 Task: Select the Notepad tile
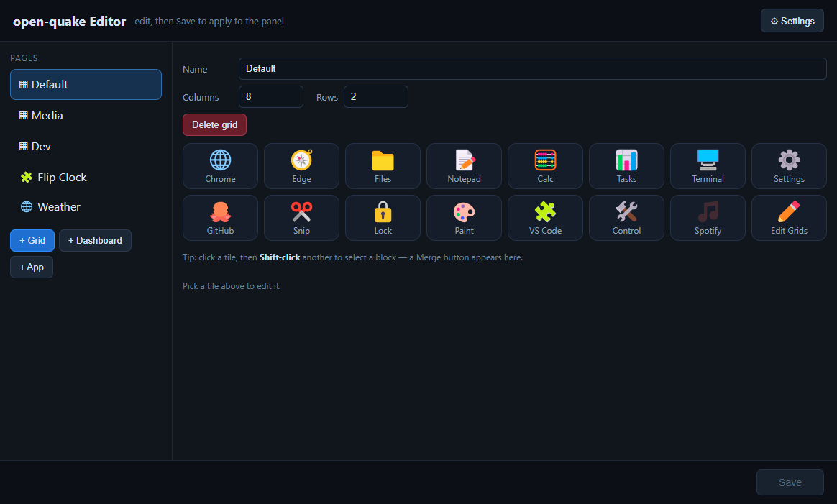tap(464, 166)
